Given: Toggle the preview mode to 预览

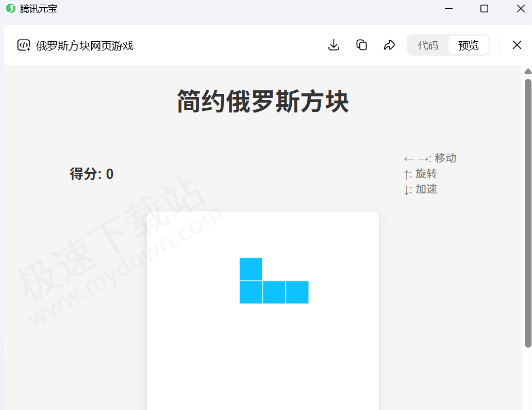Looking at the screenshot, I should pyautogui.click(x=469, y=45).
